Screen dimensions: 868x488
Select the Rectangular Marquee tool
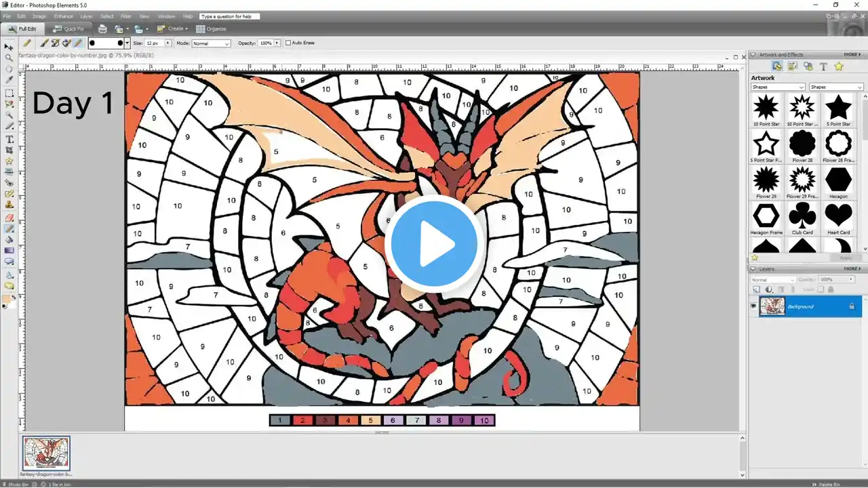9,93
